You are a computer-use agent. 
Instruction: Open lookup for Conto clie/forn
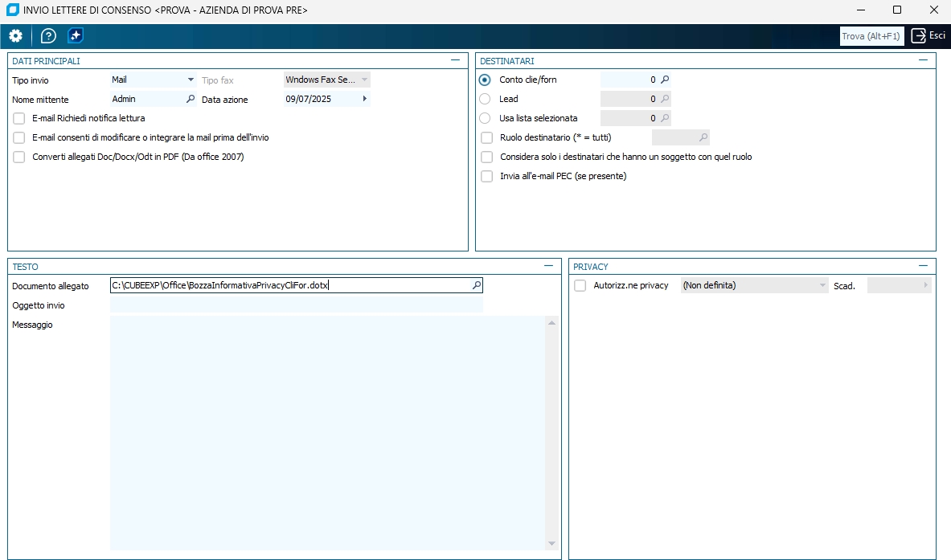(x=665, y=80)
